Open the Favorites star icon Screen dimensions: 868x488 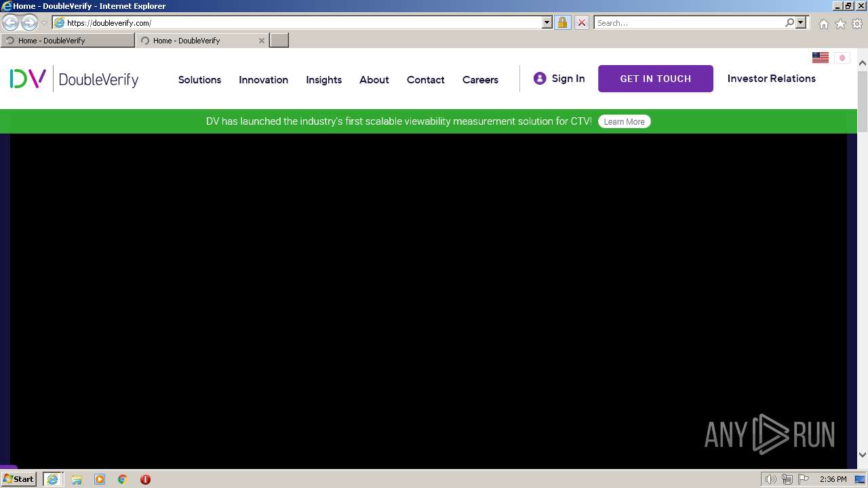[840, 24]
